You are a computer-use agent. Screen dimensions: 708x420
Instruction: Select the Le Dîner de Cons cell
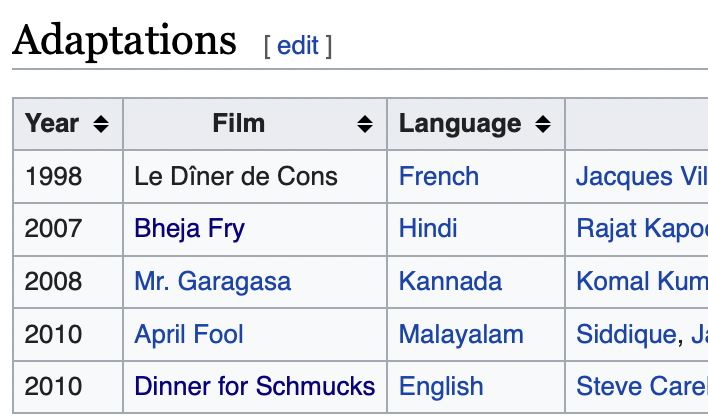236,176
